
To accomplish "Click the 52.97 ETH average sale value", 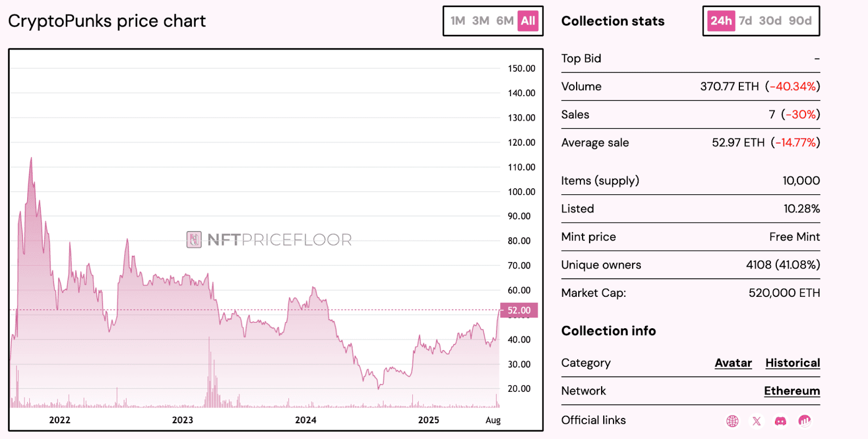I will click(x=738, y=143).
